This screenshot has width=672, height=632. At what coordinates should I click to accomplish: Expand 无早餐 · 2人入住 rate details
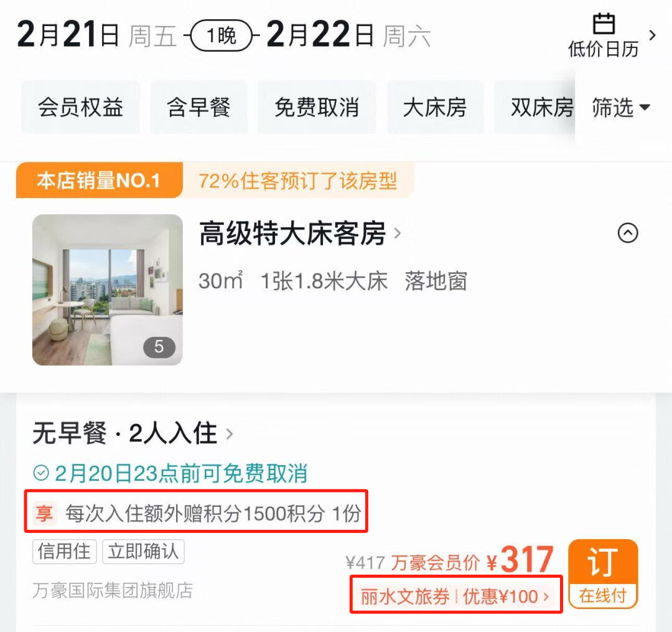point(133,433)
